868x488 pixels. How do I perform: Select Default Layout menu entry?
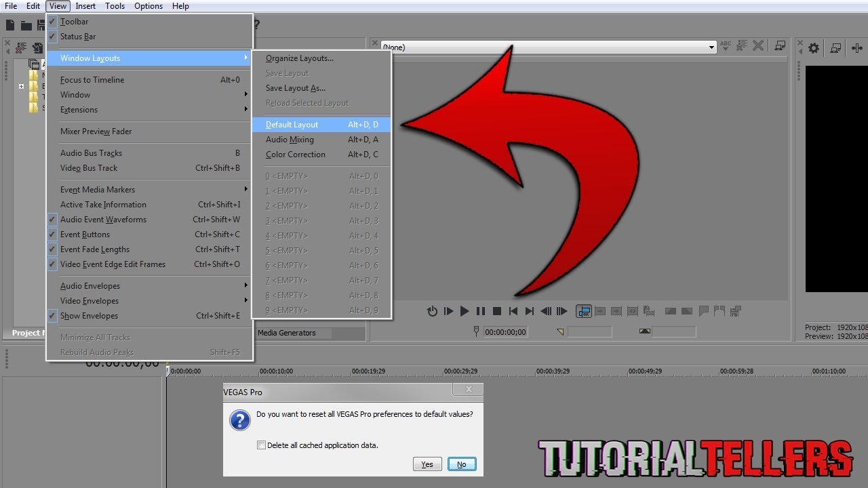click(321, 125)
